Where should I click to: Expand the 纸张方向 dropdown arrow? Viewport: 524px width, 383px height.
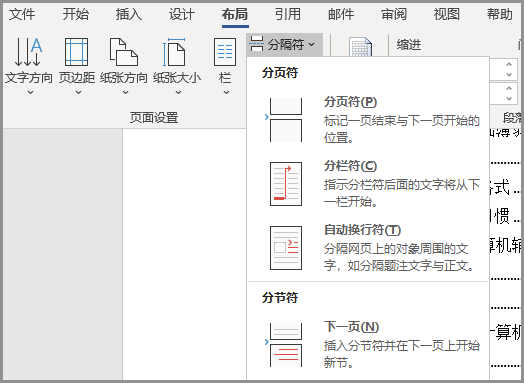(125, 93)
